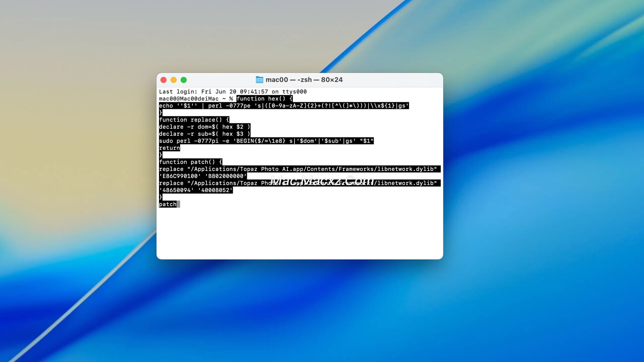Maximize Terminal window using the green button

coord(183,80)
